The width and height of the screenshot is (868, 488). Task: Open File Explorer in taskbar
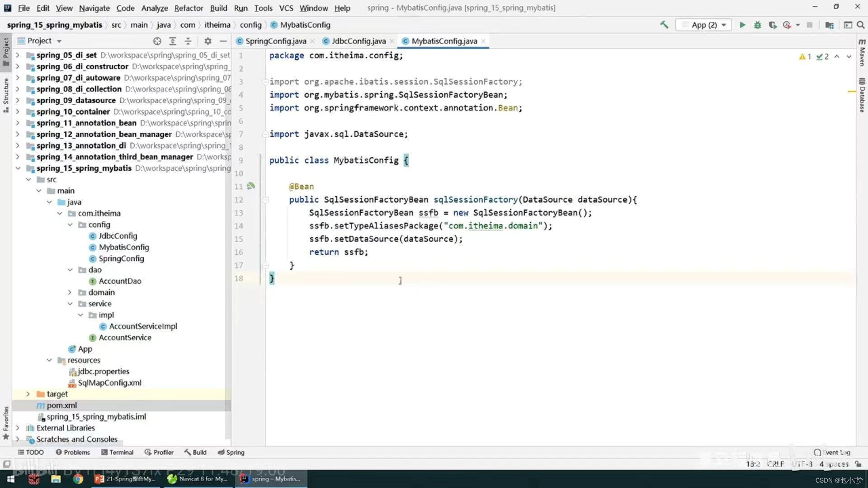(56, 479)
